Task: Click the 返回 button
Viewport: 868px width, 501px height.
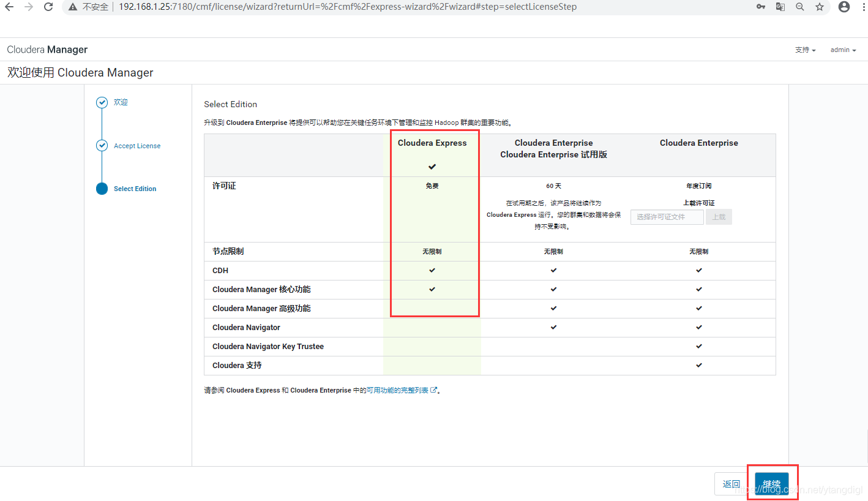Action: coord(731,484)
